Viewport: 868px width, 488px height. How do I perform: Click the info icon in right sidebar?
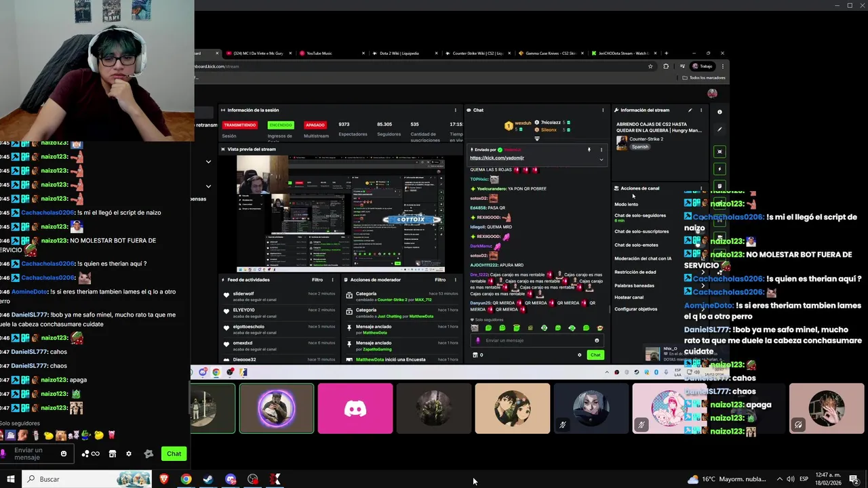coord(719,112)
